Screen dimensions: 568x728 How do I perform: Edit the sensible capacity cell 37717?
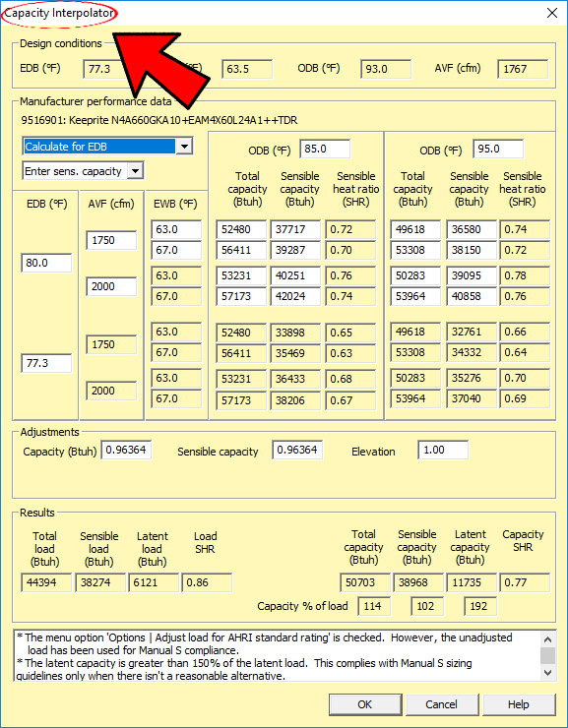tap(295, 230)
